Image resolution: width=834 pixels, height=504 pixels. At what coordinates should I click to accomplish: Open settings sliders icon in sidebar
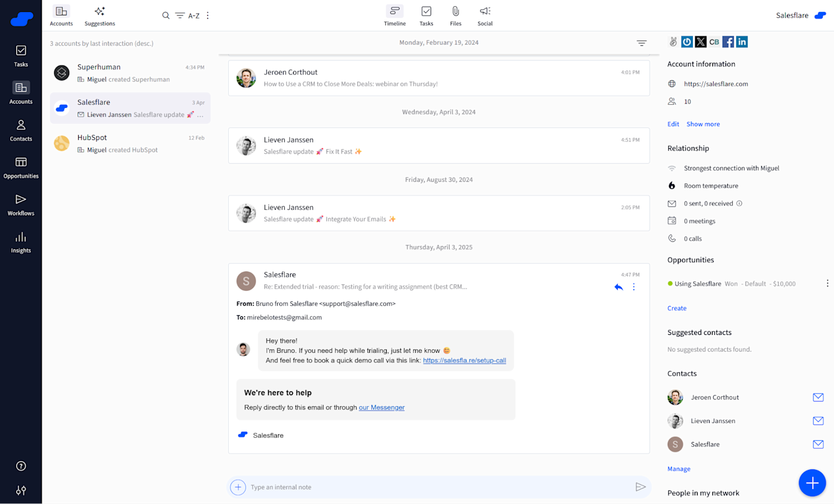(21, 490)
